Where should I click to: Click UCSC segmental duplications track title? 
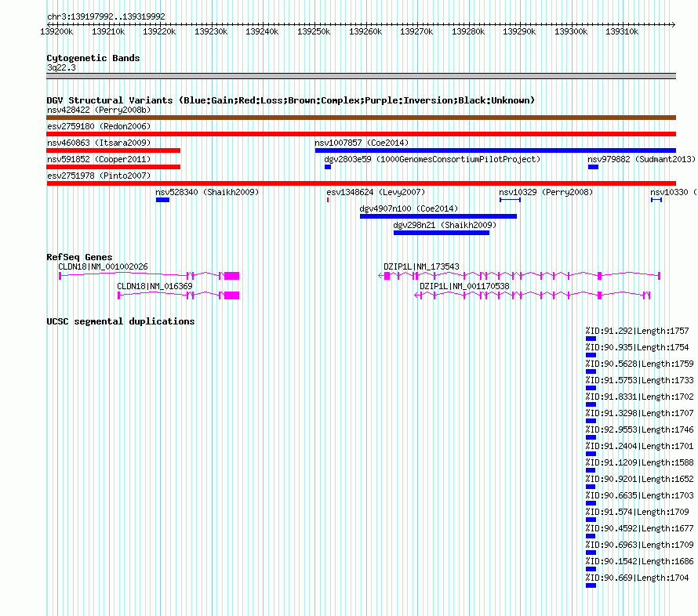point(121,321)
